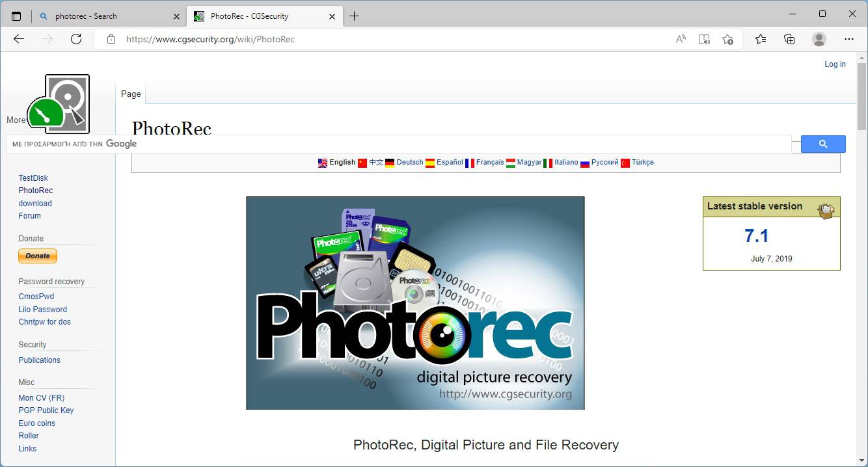The height and width of the screenshot is (467, 868).
Task: Open the Collections panel
Action: coord(789,39)
